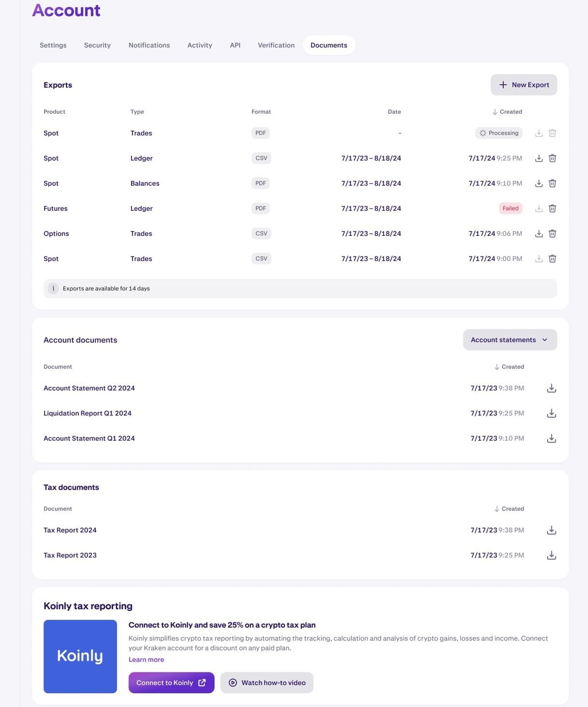Click the '7/17/24 9:25 PM' created timestamp
This screenshot has width=588, height=707.
coord(495,158)
